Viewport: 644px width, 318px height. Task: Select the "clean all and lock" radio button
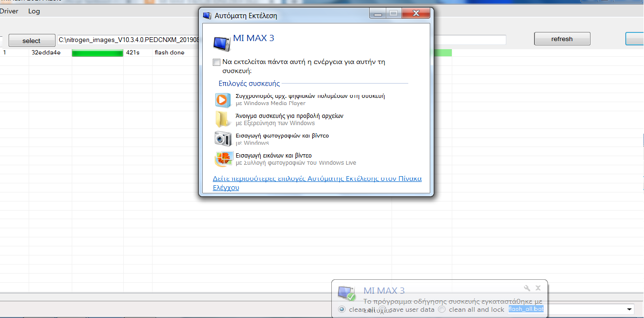click(442, 309)
